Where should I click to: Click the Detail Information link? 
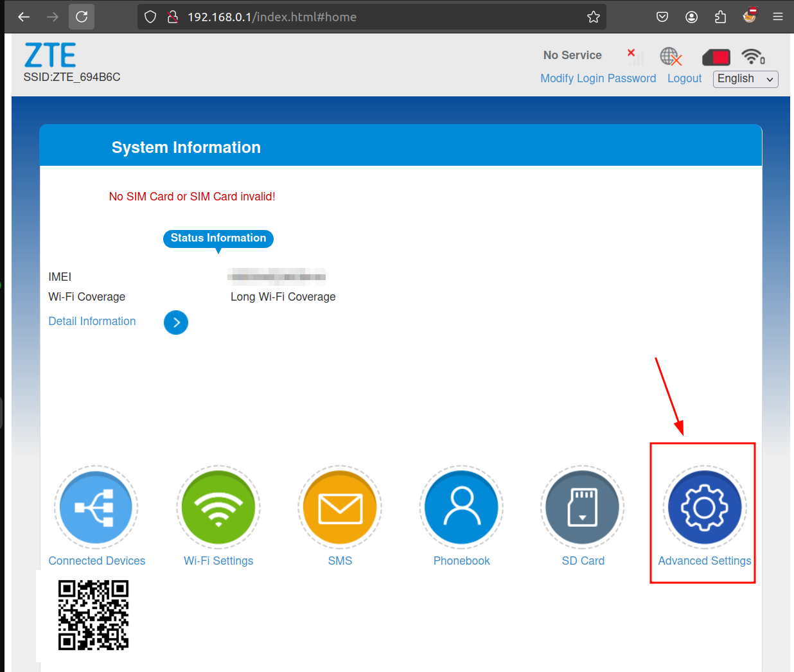[x=92, y=321]
